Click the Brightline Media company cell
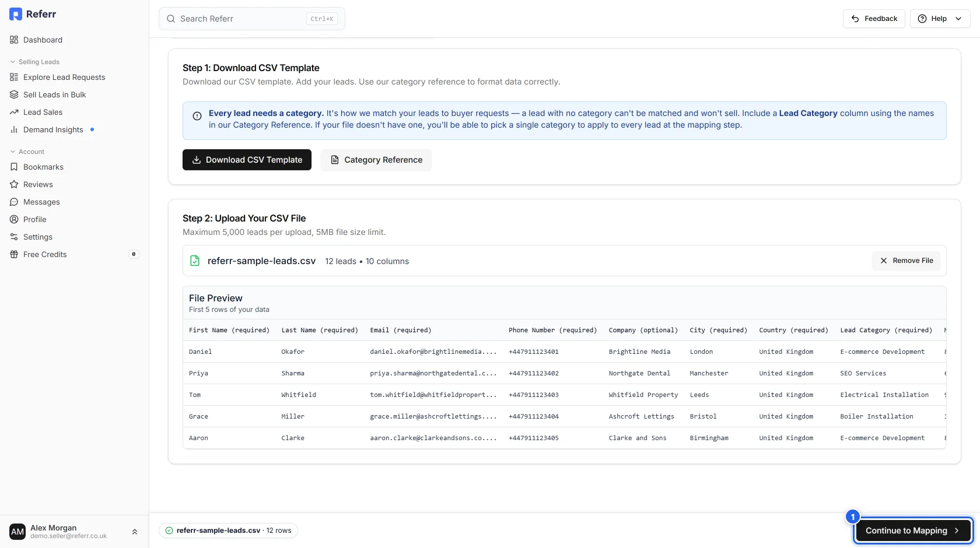 [x=639, y=352]
